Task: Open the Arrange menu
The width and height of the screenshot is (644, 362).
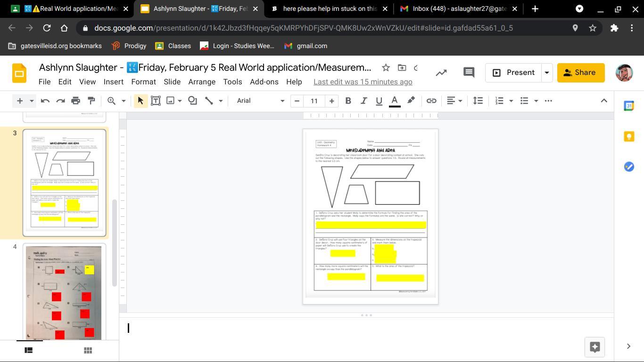Action: pyautogui.click(x=202, y=82)
